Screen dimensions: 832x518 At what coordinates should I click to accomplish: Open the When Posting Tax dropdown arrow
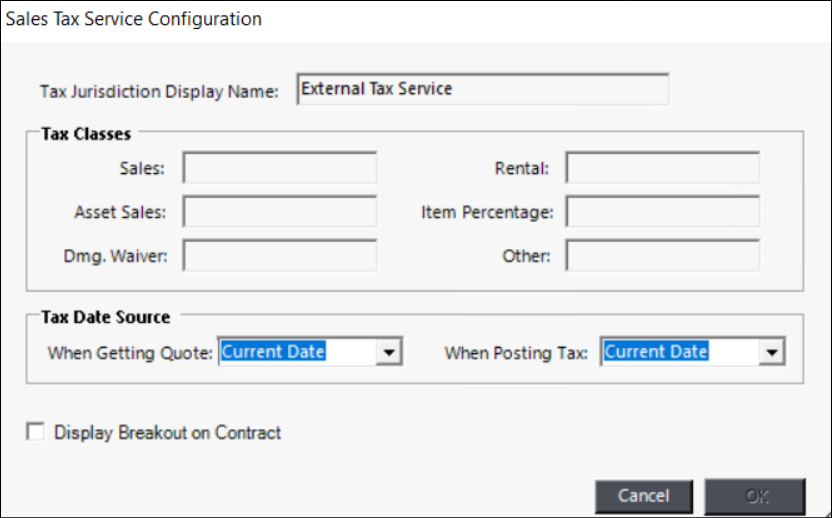(771, 352)
